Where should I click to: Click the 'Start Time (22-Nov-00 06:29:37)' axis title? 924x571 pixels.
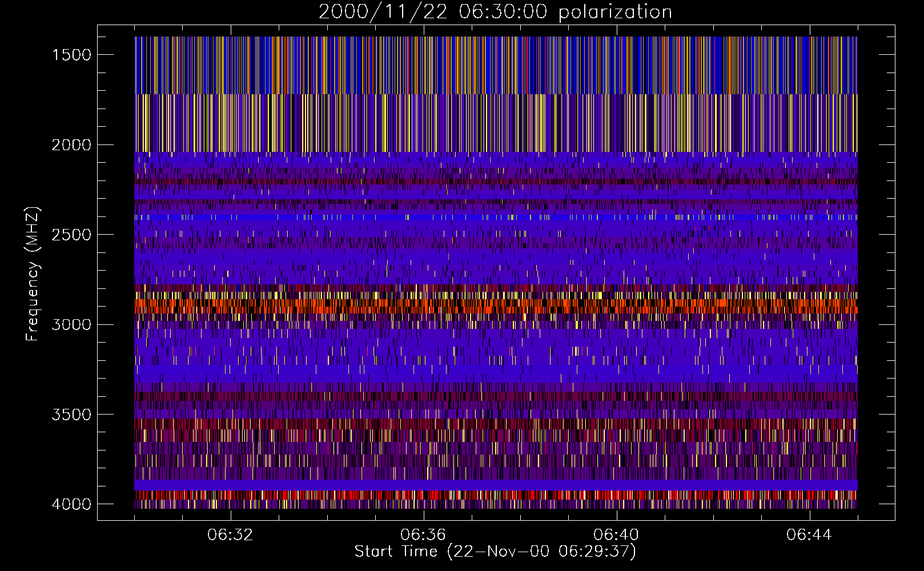click(495, 552)
